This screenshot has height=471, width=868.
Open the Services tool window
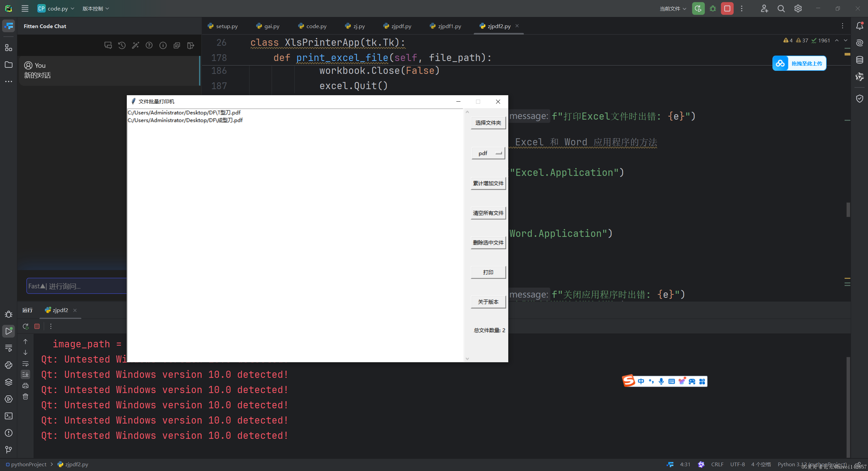pos(8,399)
